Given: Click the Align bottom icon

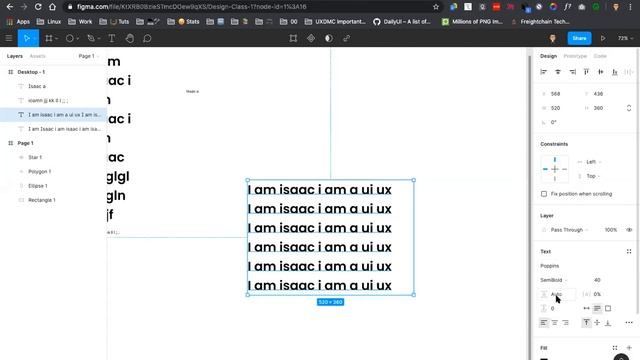Looking at the screenshot, I should click(x=615, y=72).
